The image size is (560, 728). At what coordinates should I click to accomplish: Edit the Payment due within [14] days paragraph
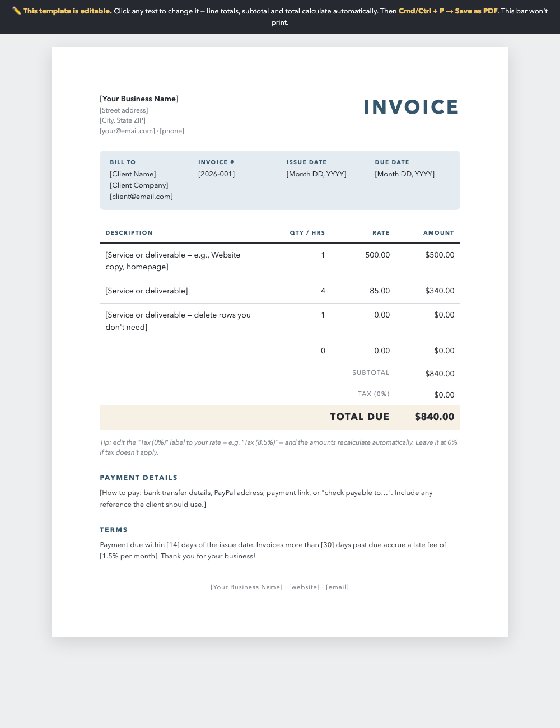point(273,550)
